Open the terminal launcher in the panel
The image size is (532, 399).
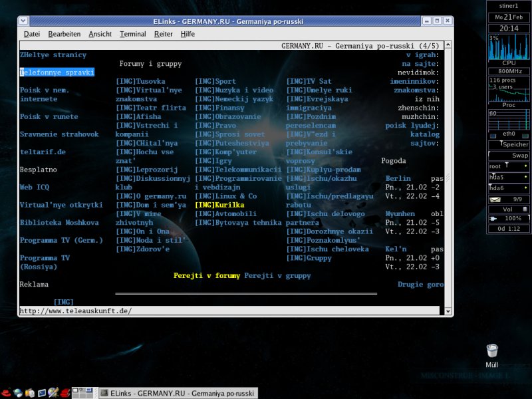coord(42,393)
